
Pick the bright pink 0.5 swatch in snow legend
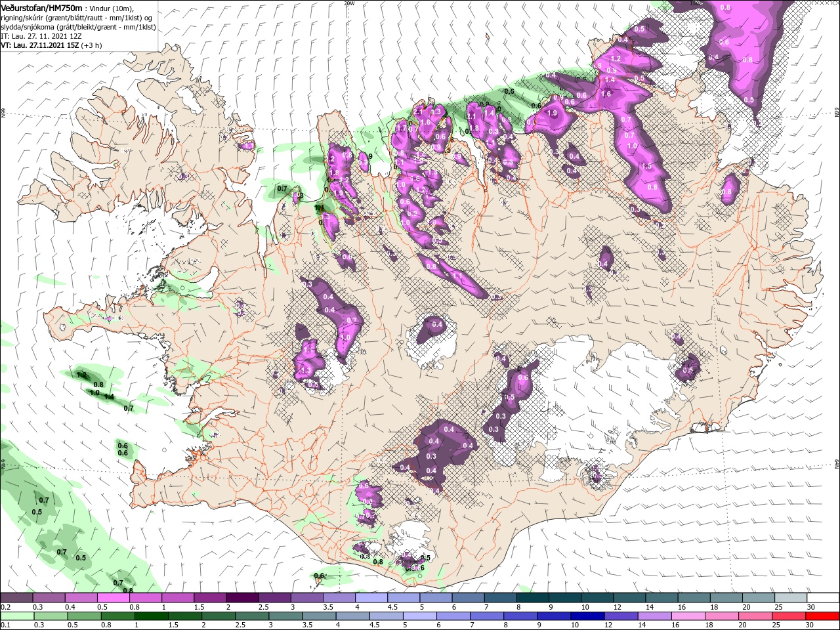click(x=112, y=597)
